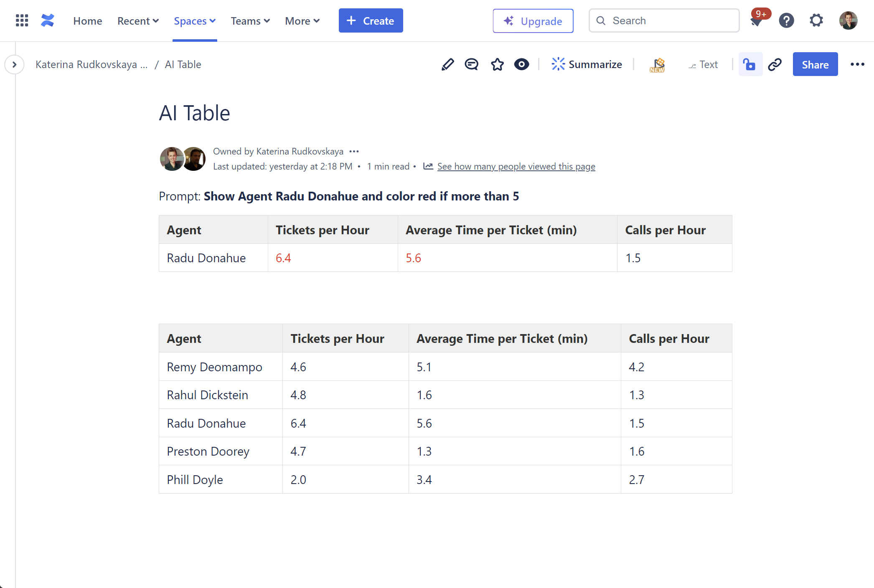Open the Help question mark icon

[x=786, y=20]
